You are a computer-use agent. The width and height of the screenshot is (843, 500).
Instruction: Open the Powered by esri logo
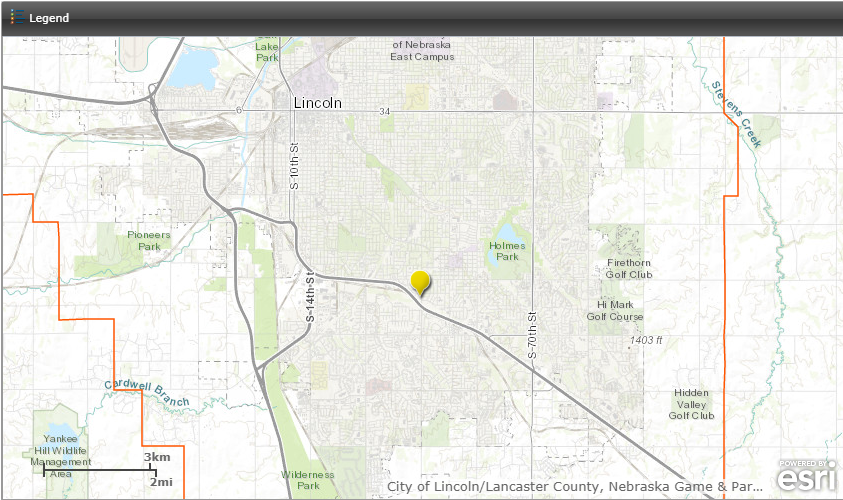pyautogui.click(x=807, y=477)
